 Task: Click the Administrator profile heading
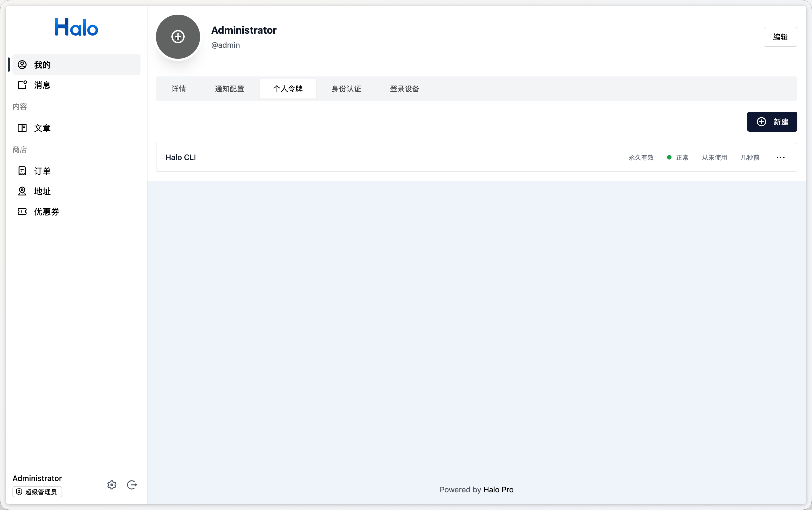(244, 30)
